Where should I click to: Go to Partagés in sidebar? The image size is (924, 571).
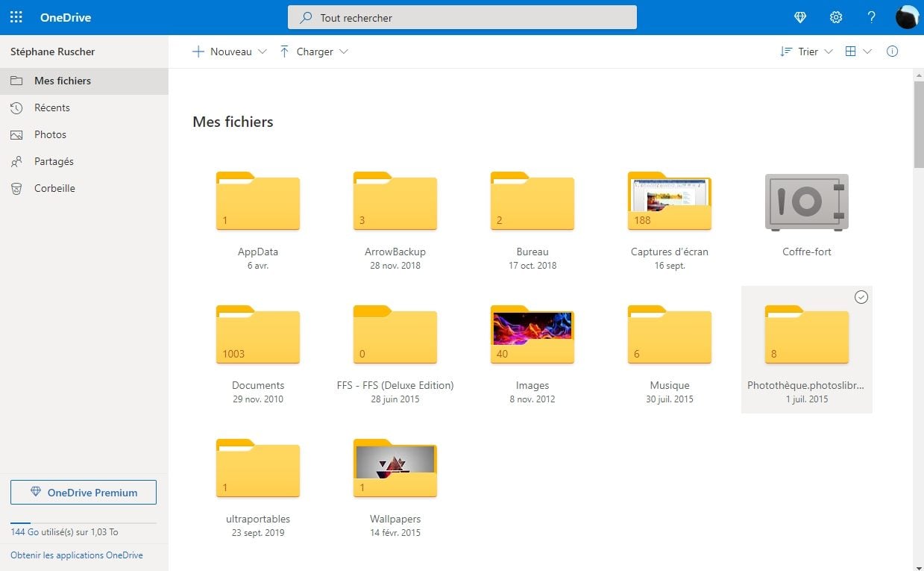click(x=84, y=161)
